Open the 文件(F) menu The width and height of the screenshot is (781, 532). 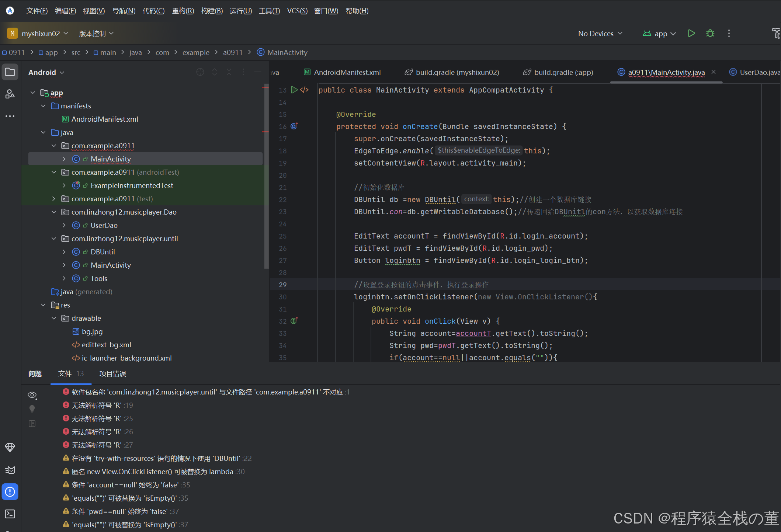37,11
